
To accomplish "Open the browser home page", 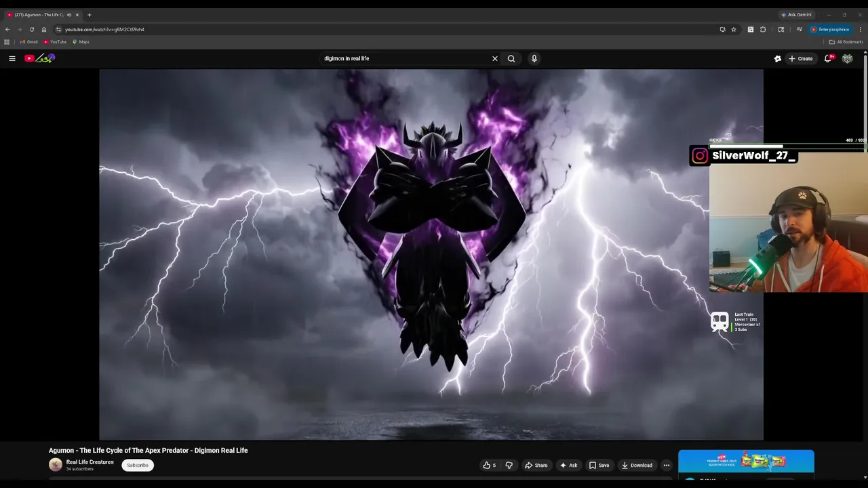I will 44,29.
